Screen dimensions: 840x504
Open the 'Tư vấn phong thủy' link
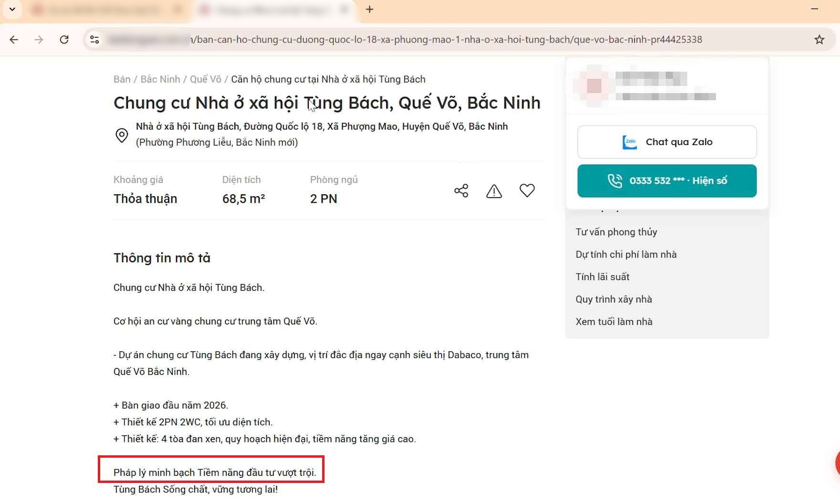pyautogui.click(x=616, y=232)
